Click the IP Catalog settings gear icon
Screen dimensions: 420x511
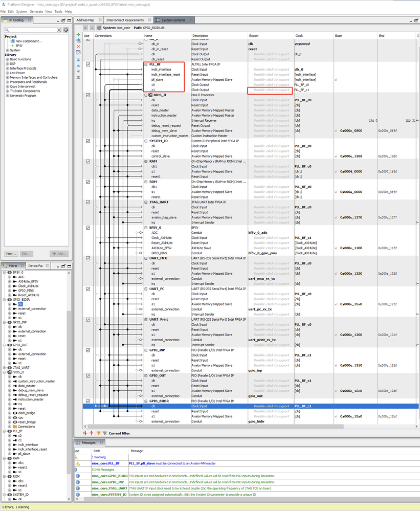66,30
